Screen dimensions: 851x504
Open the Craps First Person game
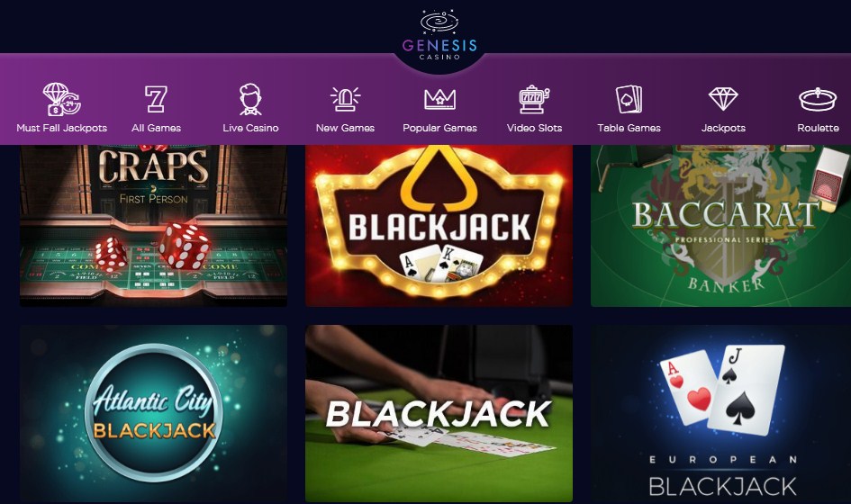click(154, 226)
